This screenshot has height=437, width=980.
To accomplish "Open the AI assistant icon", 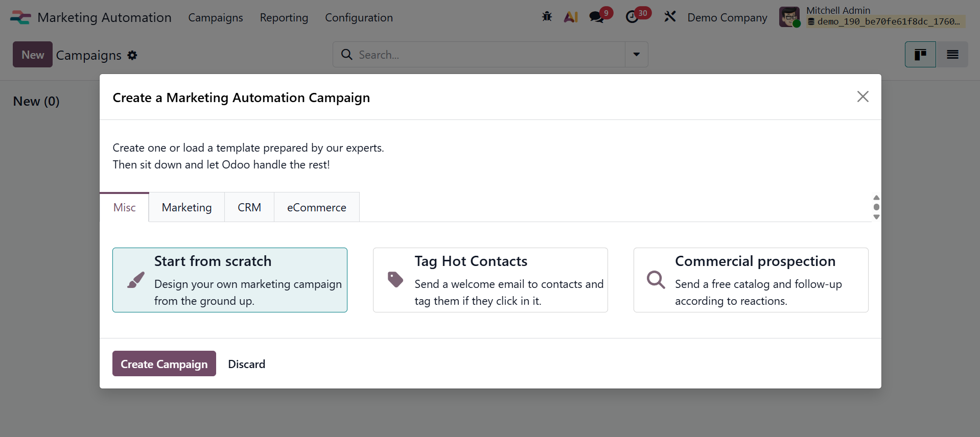I will 571,17.
